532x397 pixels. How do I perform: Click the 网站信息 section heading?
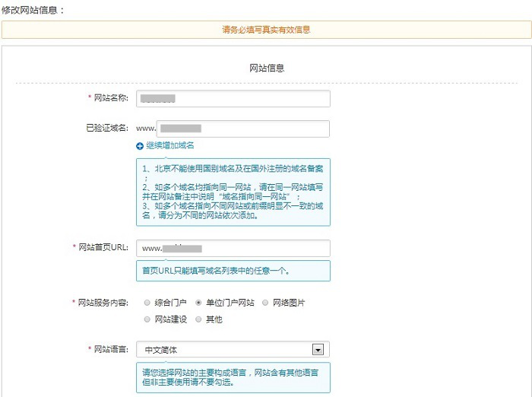[x=267, y=68]
